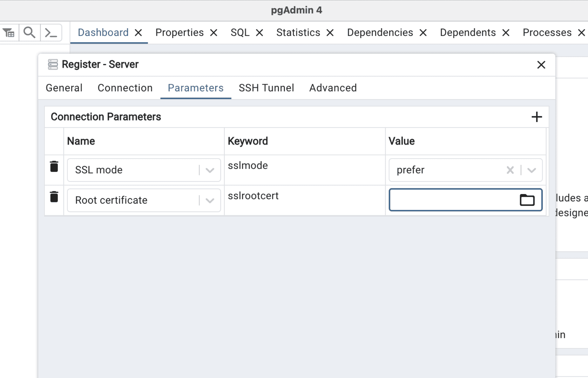Open the Search Objects magnifier icon
This screenshot has width=588, height=378.
(x=30, y=33)
